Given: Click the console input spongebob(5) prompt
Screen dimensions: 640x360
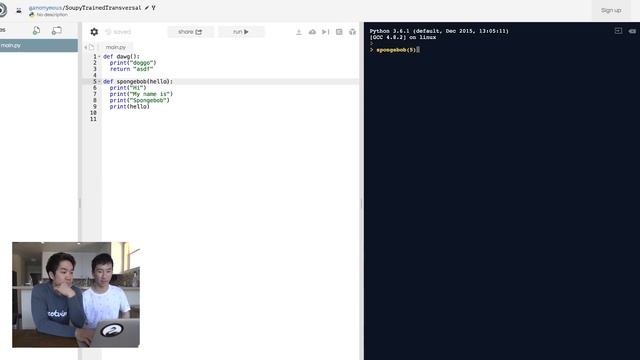Looking at the screenshot, I should tap(396, 50).
